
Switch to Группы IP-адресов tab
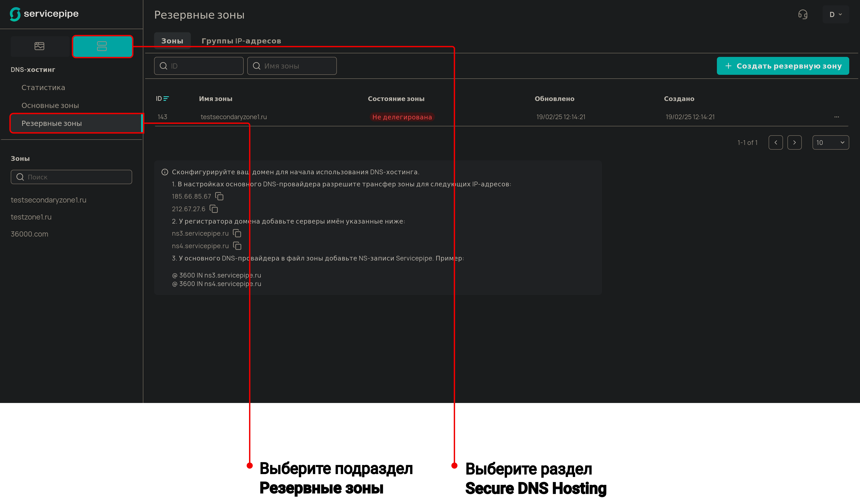(241, 41)
